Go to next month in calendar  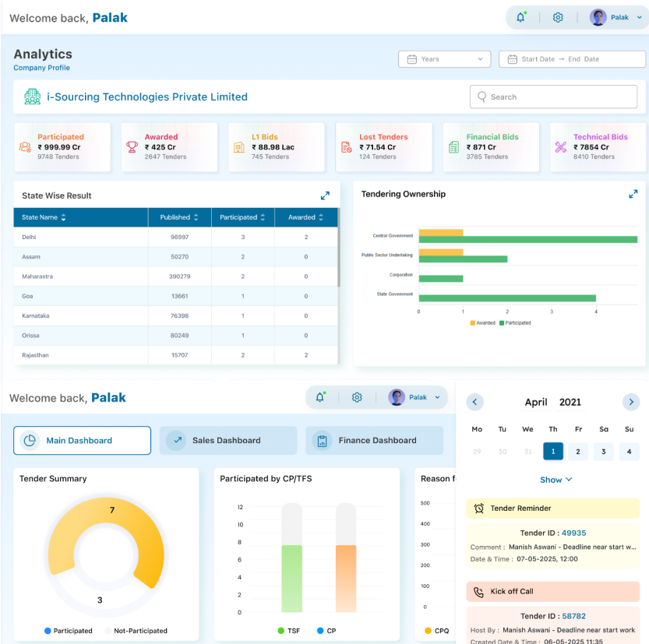tap(630, 402)
